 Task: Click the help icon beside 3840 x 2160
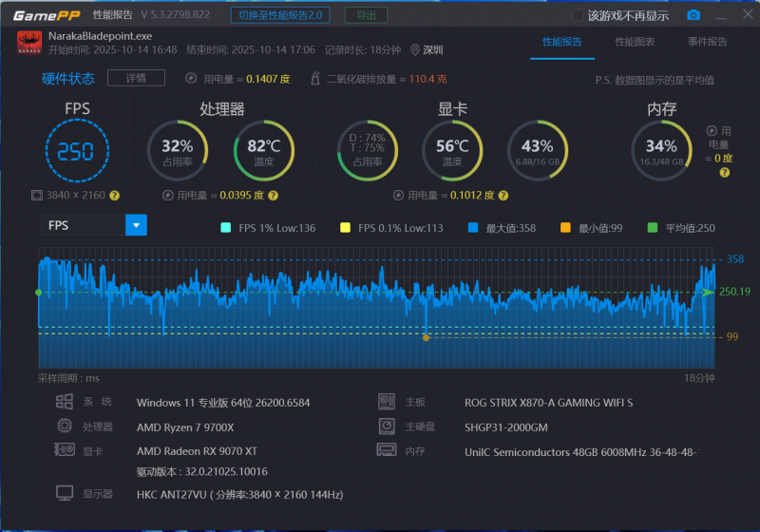(114, 196)
